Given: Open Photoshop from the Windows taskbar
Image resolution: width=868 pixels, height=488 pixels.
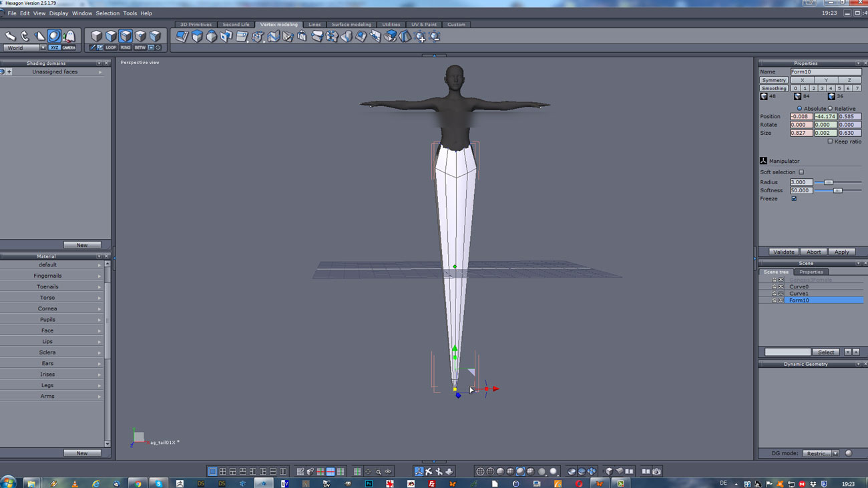Looking at the screenshot, I should pos(369,483).
